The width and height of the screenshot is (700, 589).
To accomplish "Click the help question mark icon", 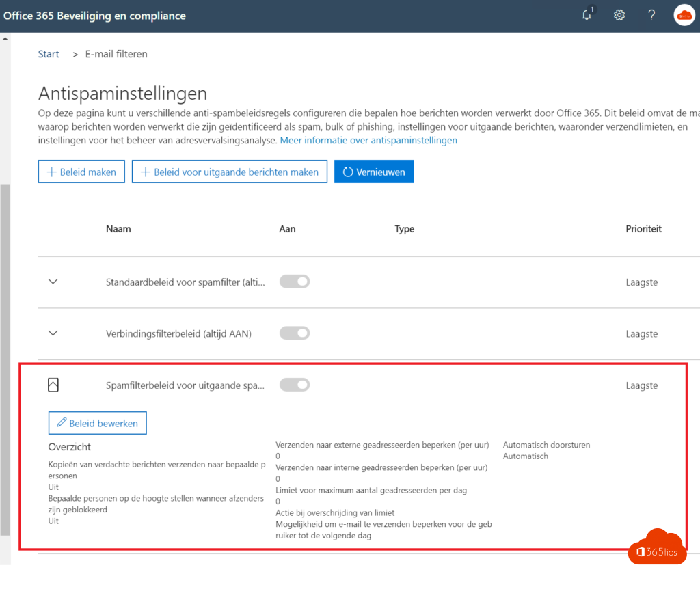I will point(651,15).
